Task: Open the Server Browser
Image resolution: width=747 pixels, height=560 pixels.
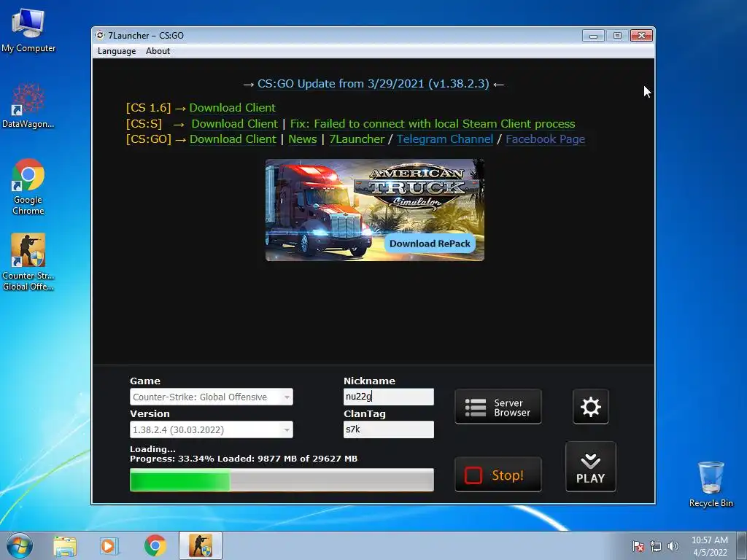Action: coord(498,407)
